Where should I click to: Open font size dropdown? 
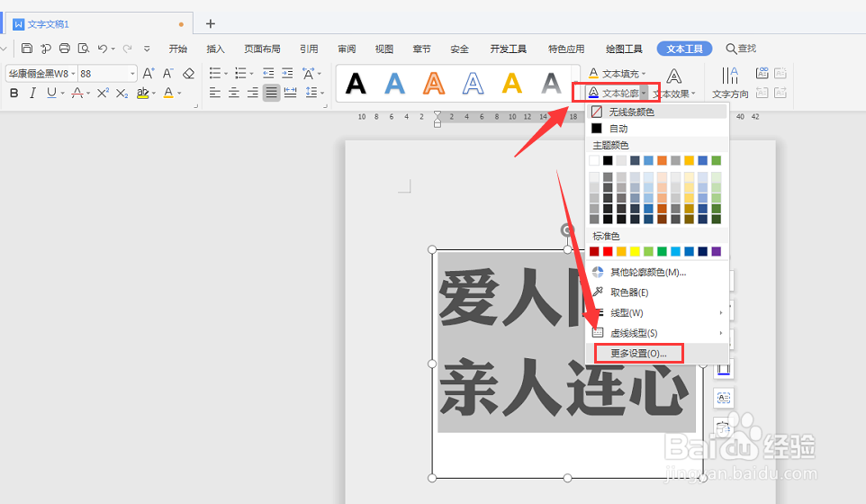[132, 74]
